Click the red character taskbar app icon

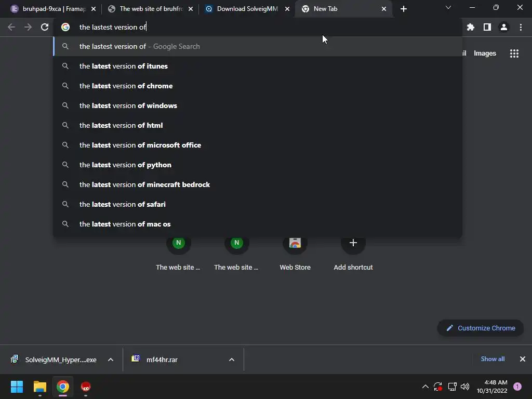[x=86, y=387]
